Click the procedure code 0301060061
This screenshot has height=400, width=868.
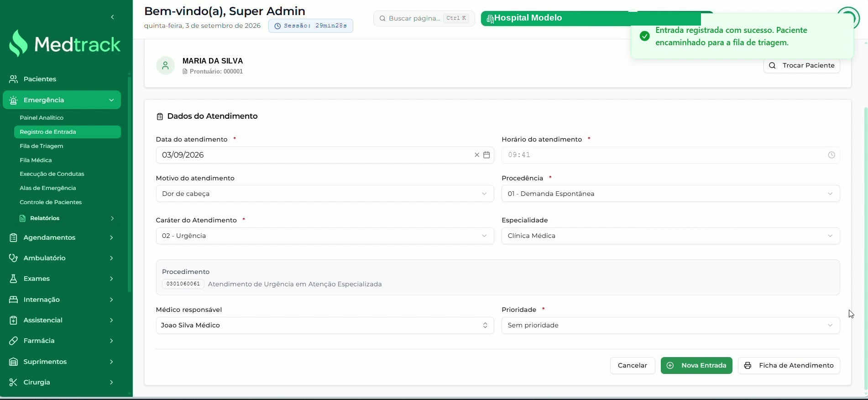tap(183, 284)
